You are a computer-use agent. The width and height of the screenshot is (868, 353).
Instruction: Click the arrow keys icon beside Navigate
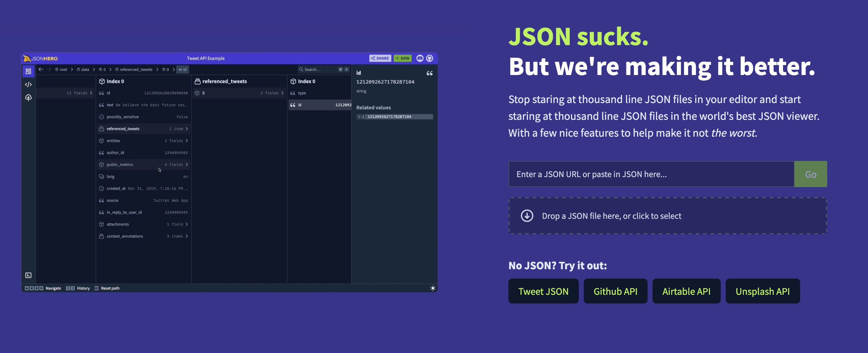pyautogui.click(x=34, y=288)
